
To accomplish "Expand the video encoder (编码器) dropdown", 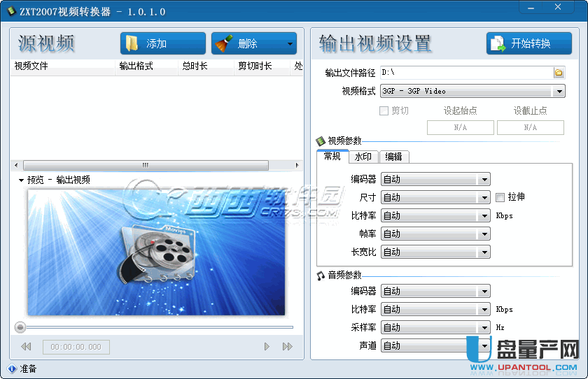I will (x=484, y=180).
